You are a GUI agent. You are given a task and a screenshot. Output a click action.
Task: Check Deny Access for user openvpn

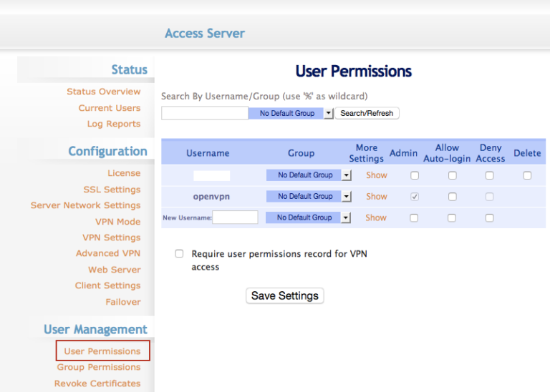490,197
